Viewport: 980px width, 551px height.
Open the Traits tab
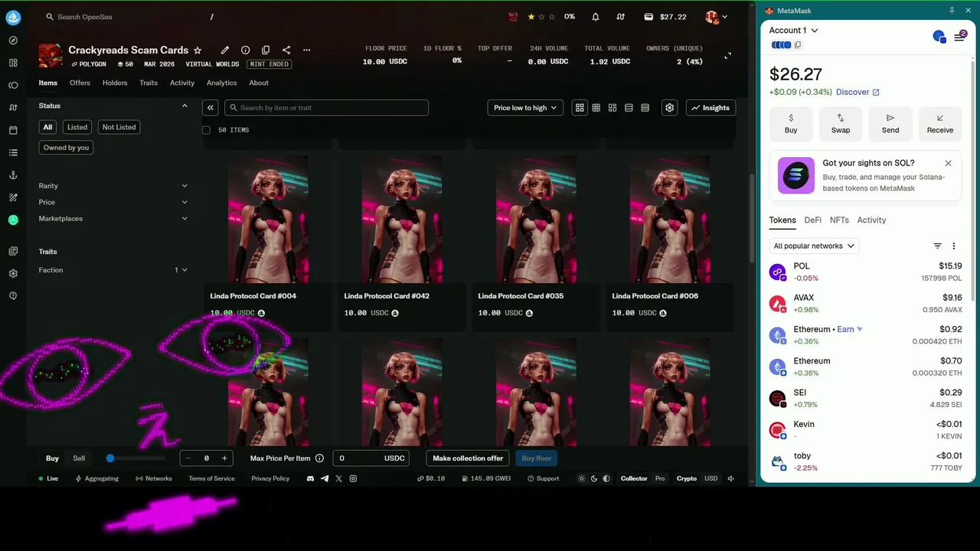point(149,83)
